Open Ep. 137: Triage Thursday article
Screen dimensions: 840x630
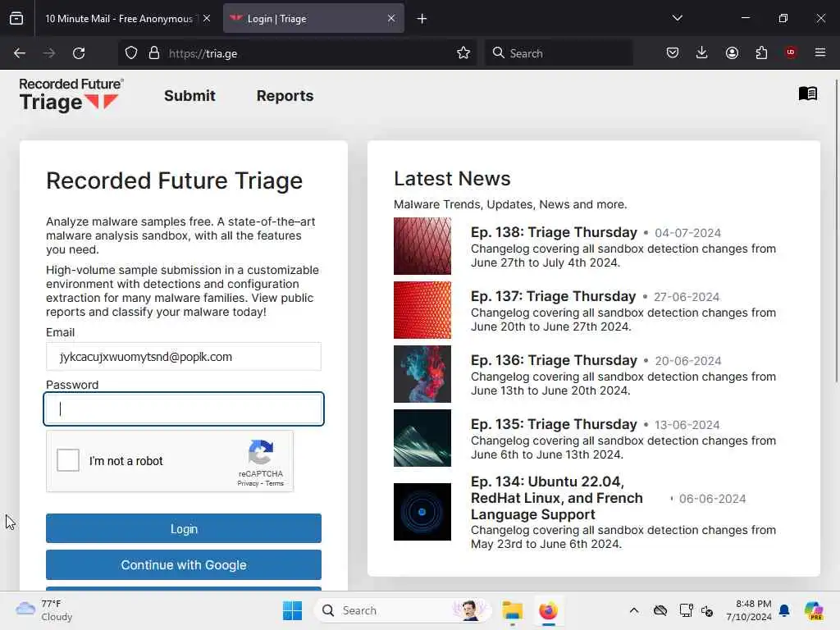554,296
